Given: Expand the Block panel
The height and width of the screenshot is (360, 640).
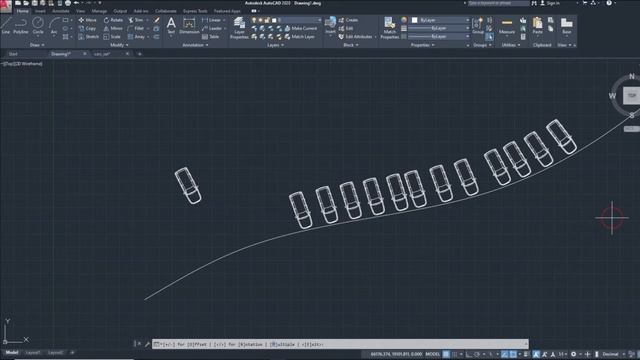Looking at the screenshot, I should (351, 45).
